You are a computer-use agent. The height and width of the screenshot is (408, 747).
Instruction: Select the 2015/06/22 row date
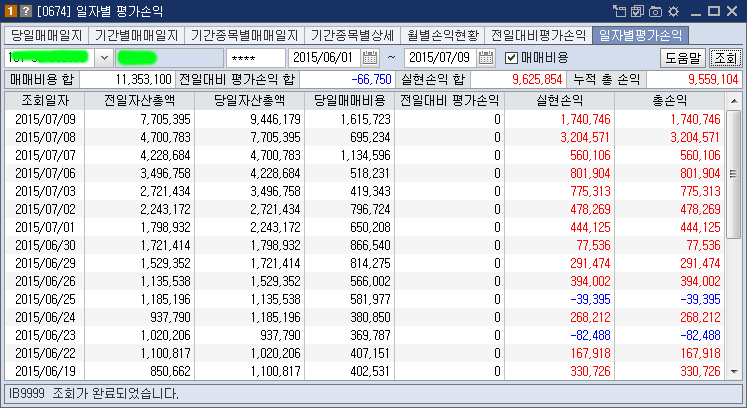click(45, 353)
